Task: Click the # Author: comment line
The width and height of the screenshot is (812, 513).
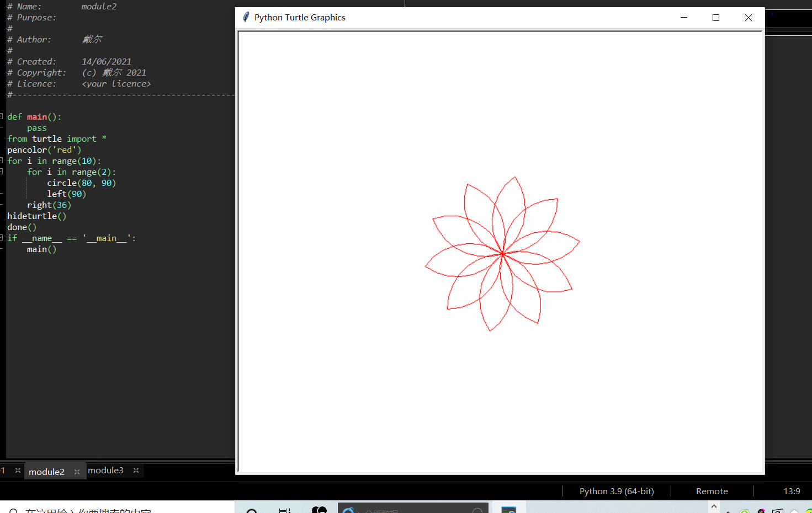Action: pyautogui.click(x=55, y=39)
